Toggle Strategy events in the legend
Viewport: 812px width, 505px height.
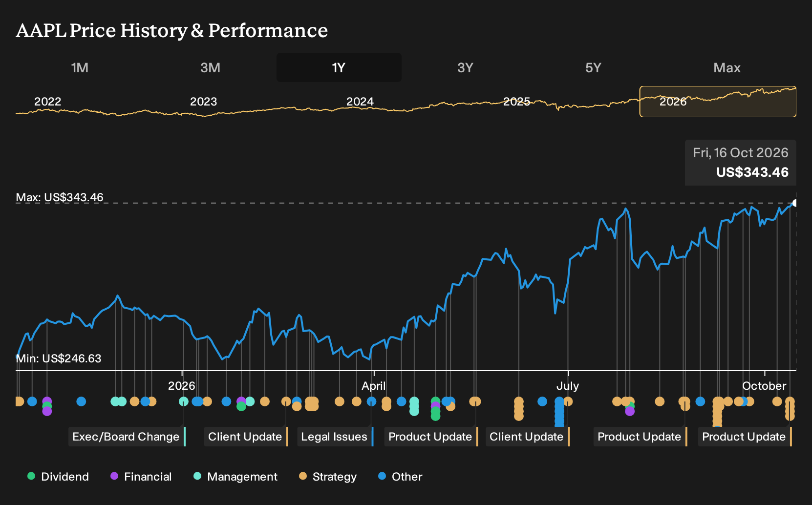pos(328,477)
